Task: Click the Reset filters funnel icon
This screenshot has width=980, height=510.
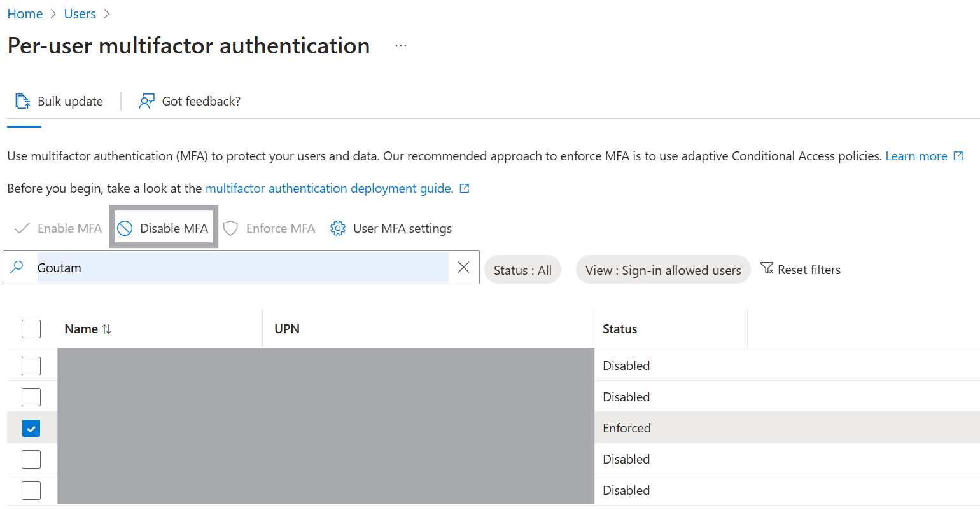Action: [767, 269]
